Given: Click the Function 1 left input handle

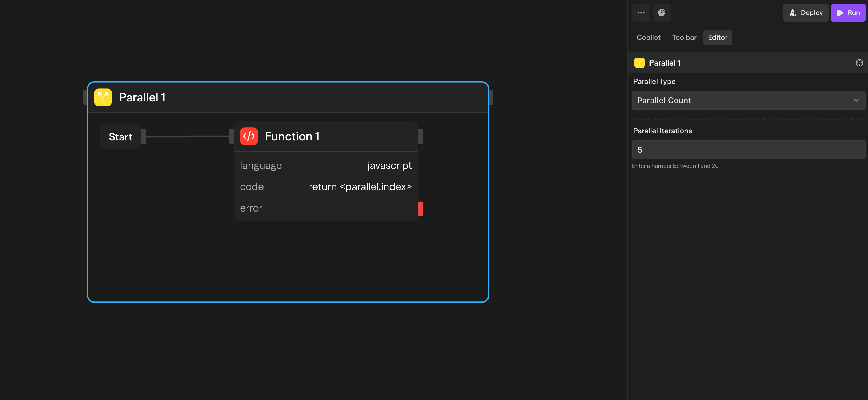Looking at the screenshot, I should (x=232, y=136).
